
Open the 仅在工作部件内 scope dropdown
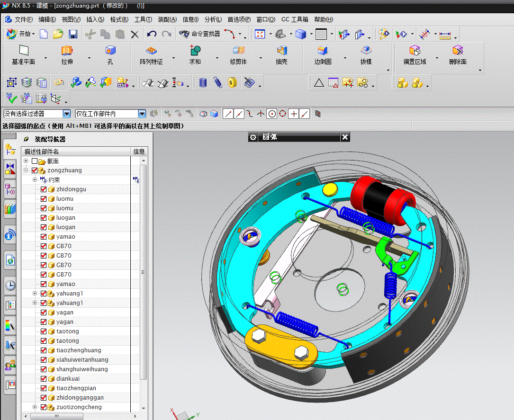142,114
